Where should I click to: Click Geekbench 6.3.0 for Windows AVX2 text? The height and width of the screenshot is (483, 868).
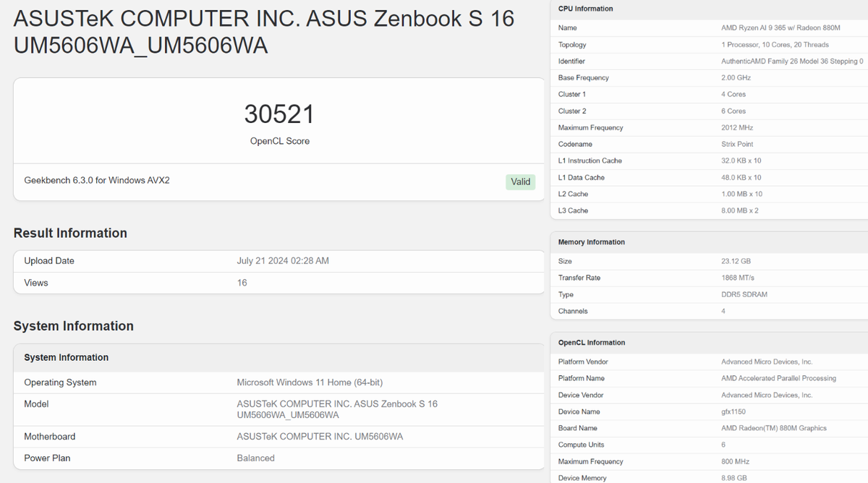(97, 180)
